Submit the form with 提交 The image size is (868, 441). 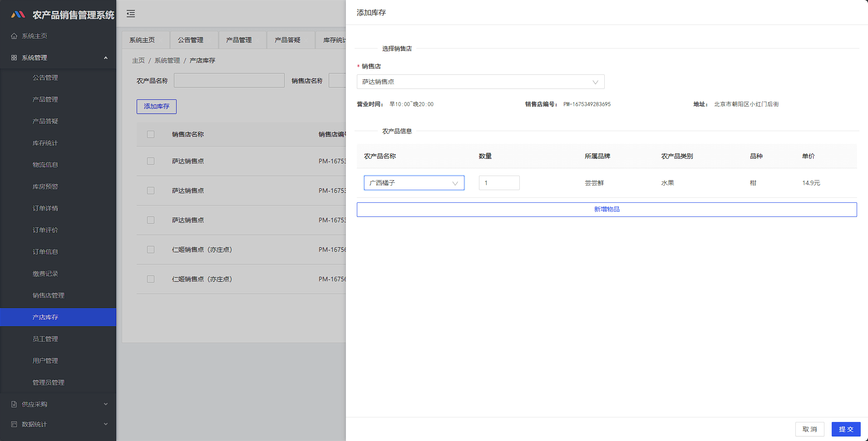846,429
